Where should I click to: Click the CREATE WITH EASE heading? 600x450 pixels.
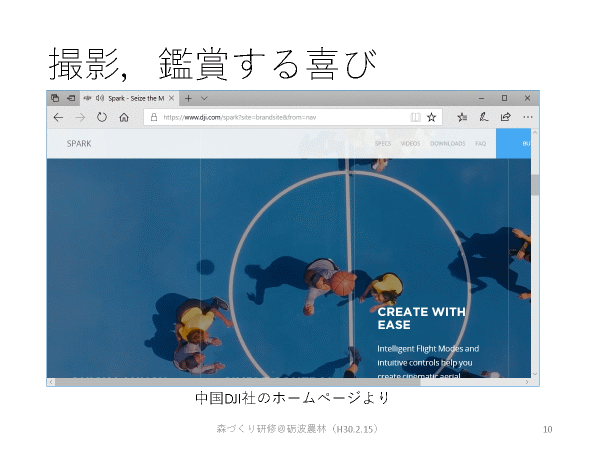[x=421, y=318]
